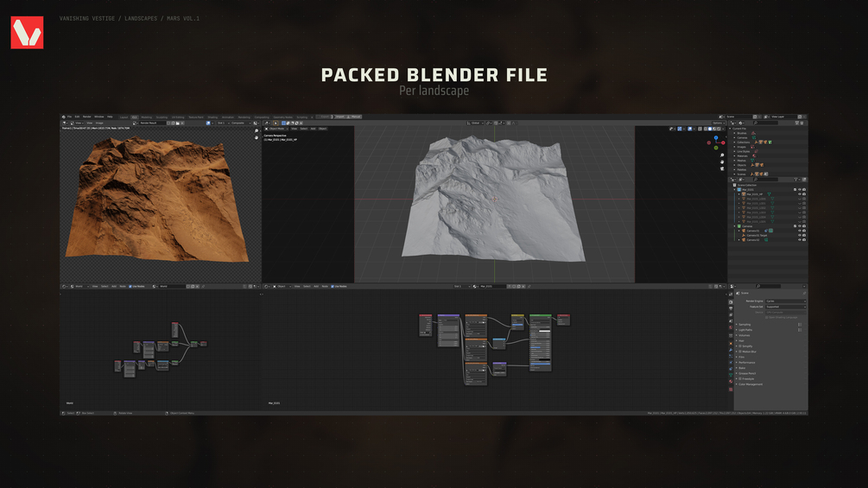Image resolution: width=868 pixels, height=488 pixels.
Task: Open the Render properties tab icon
Action: click(x=731, y=302)
